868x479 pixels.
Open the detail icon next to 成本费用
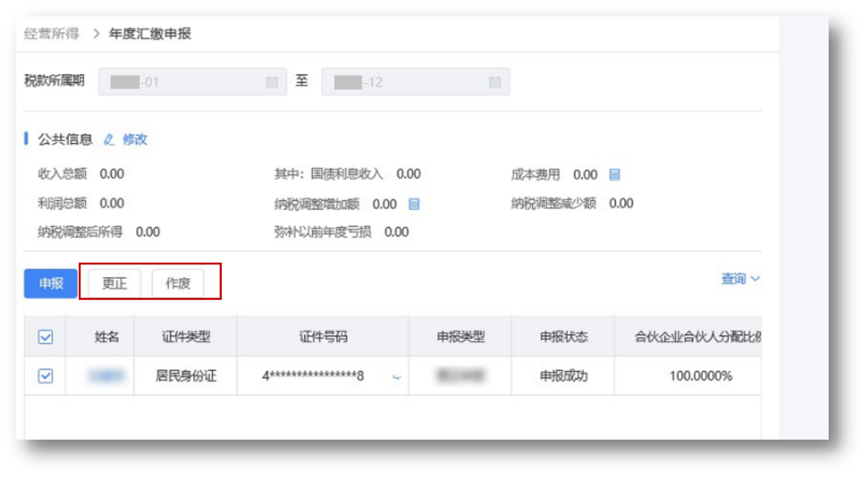coord(615,175)
